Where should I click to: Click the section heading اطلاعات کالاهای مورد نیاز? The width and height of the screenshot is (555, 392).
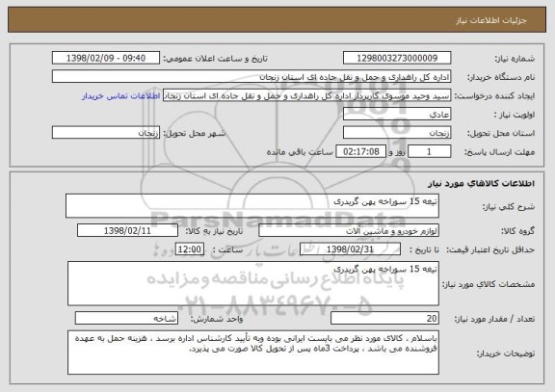482,183
